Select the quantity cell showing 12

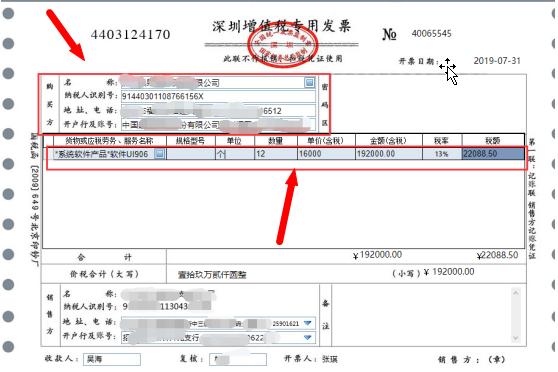pos(276,154)
